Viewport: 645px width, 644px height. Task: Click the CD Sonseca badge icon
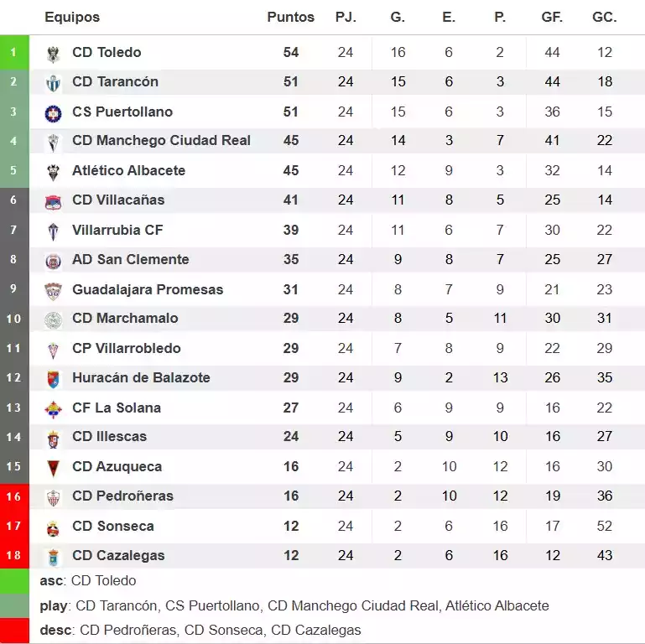pos(53,527)
